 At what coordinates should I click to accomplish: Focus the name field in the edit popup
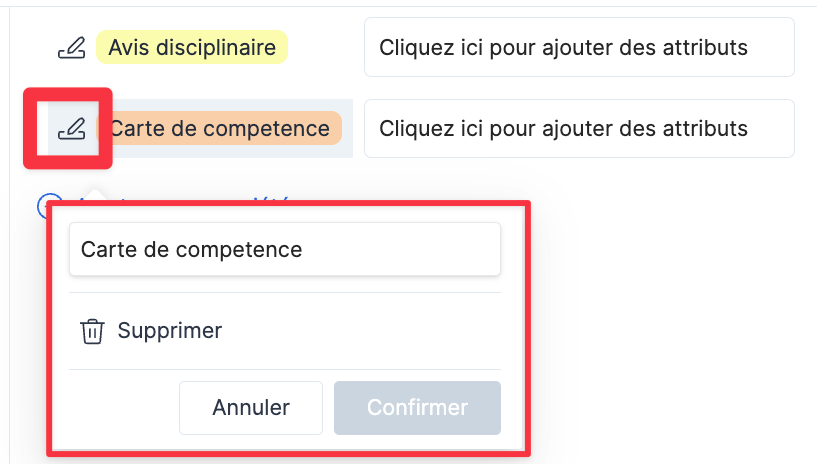click(x=284, y=249)
